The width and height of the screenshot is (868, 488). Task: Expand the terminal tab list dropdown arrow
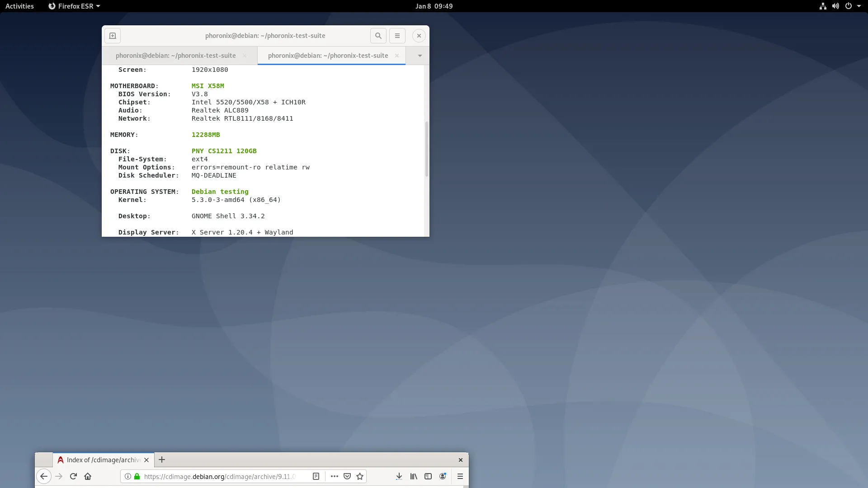point(420,56)
